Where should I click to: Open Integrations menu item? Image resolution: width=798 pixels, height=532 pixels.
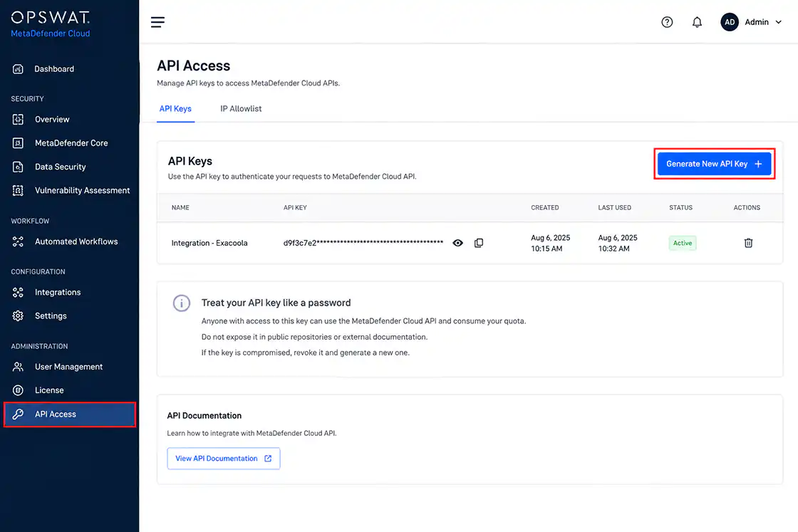tap(58, 293)
